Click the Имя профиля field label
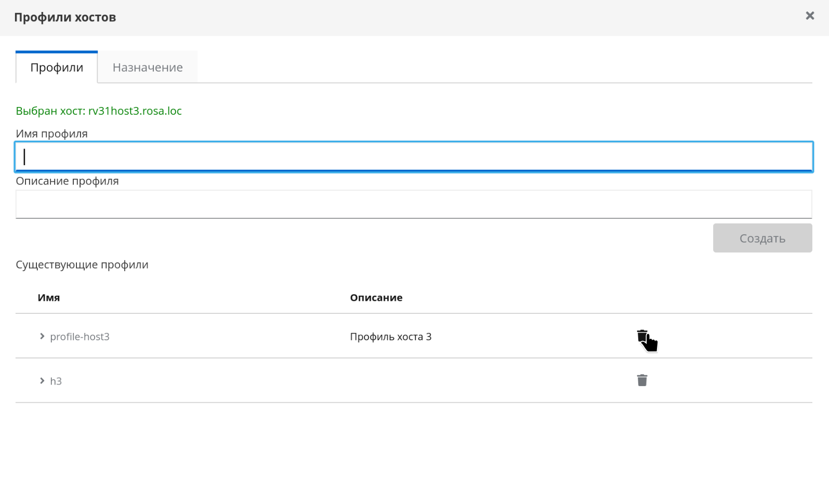This screenshot has height=504, width=829. click(51, 134)
